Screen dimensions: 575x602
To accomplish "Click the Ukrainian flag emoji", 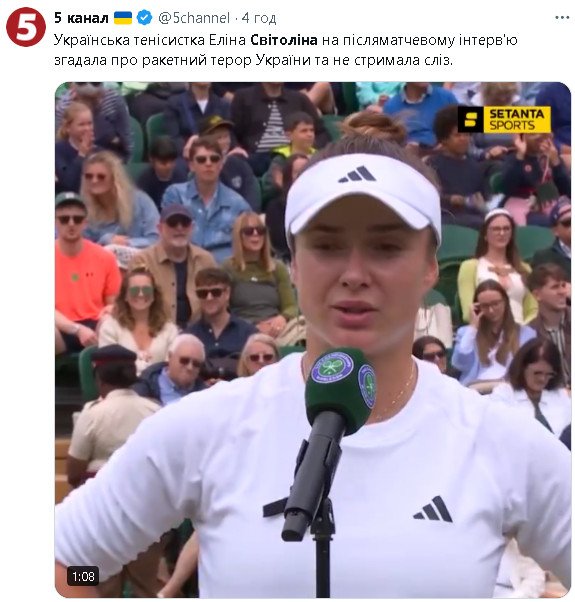I will click(123, 18).
